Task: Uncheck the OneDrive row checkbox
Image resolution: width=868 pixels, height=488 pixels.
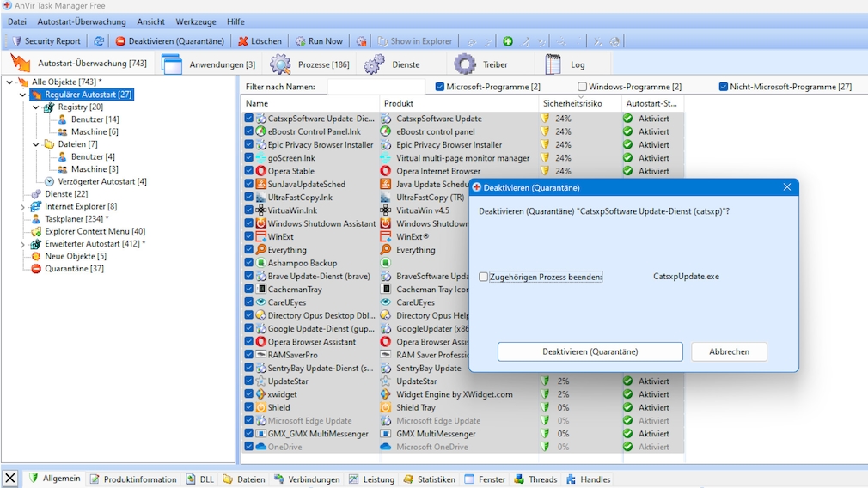Action: pyautogui.click(x=248, y=447)
